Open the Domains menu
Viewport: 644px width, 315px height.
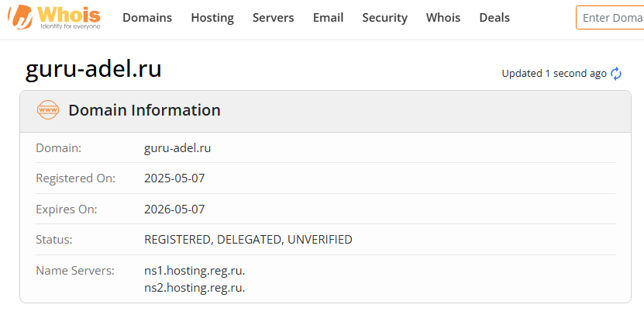click(147, 18)
